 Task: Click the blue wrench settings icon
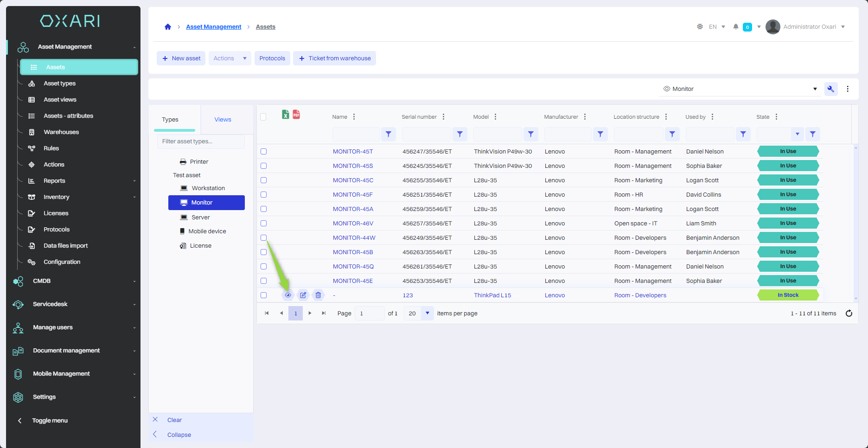click(x=830, y=89)
